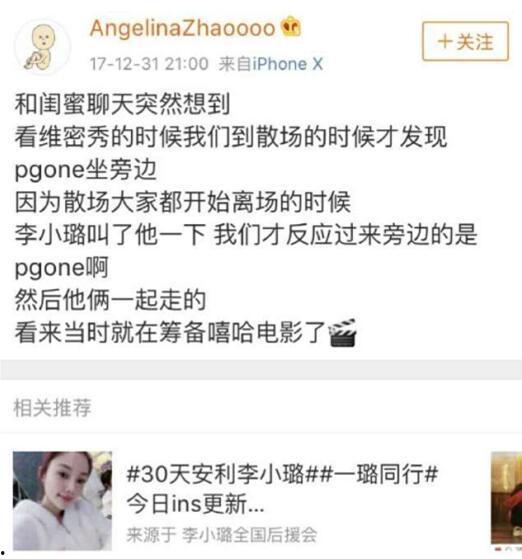Tap the pgone坐旁边 text line
Screen dimensions: 522x559
pyautogui.click(x=85, y=170)
